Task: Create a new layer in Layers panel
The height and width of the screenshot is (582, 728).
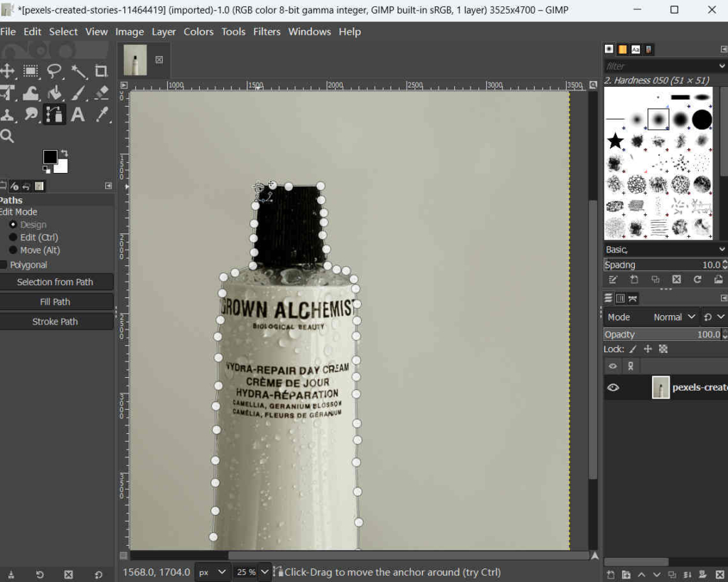Action: [611, 575]
